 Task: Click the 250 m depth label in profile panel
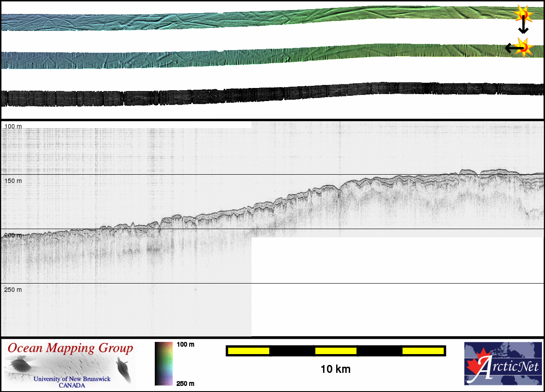tap(13, 290)
